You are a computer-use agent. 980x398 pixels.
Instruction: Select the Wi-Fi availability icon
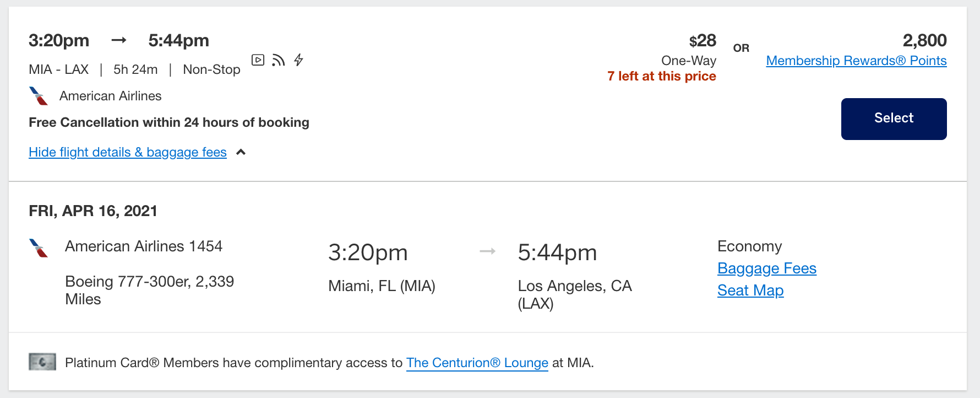tap(279, 60)
